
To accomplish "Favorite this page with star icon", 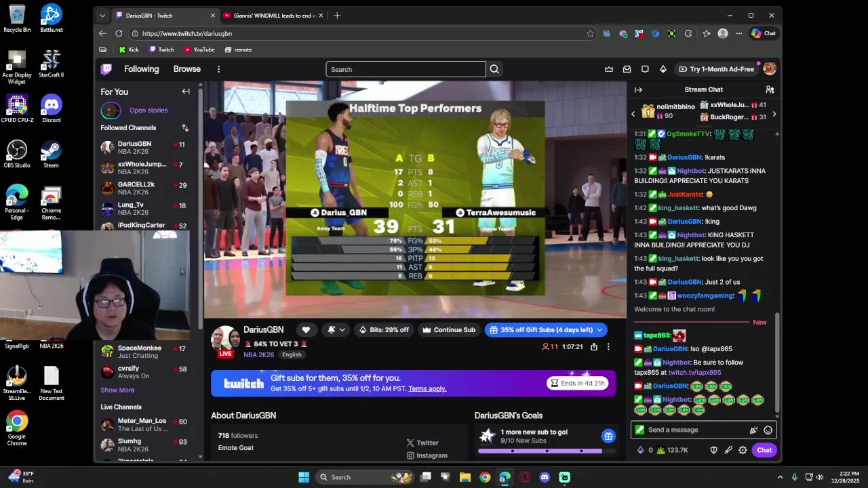I will pos(591,33).
